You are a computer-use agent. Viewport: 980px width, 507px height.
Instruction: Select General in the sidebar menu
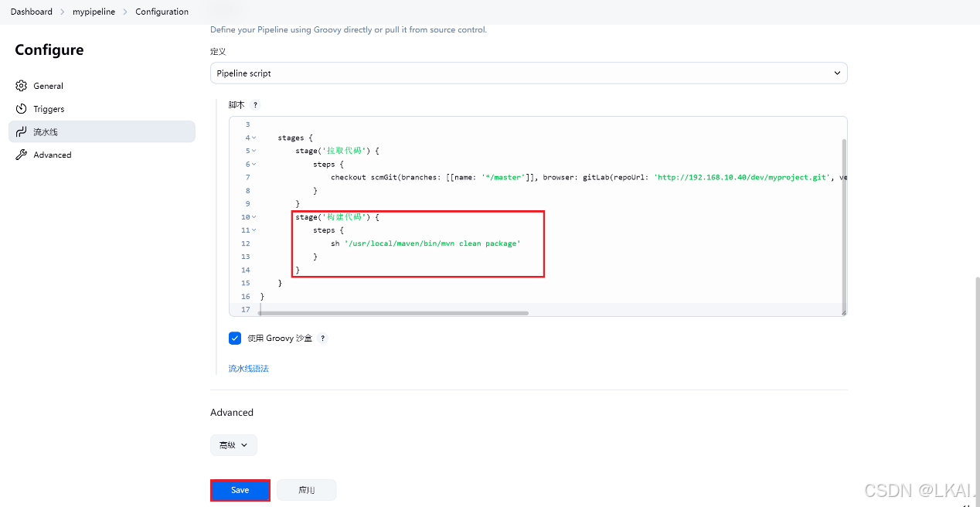click(x=102, y=86)
